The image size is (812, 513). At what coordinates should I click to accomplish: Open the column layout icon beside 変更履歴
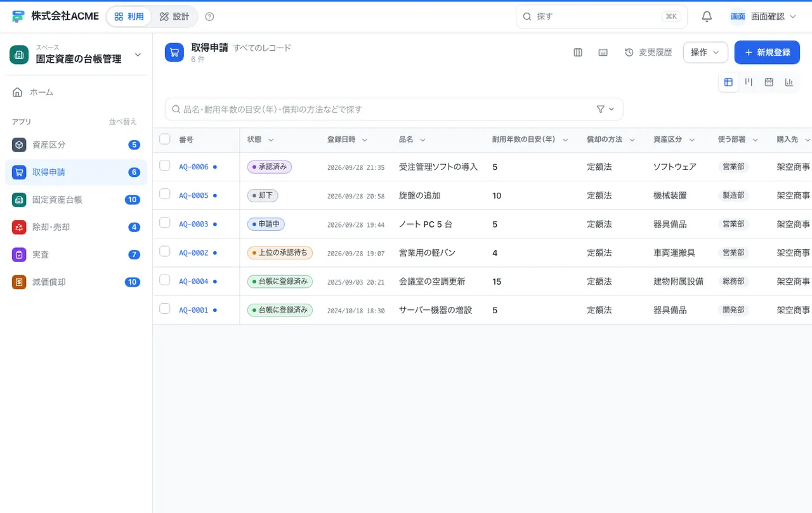click(578, 53)
